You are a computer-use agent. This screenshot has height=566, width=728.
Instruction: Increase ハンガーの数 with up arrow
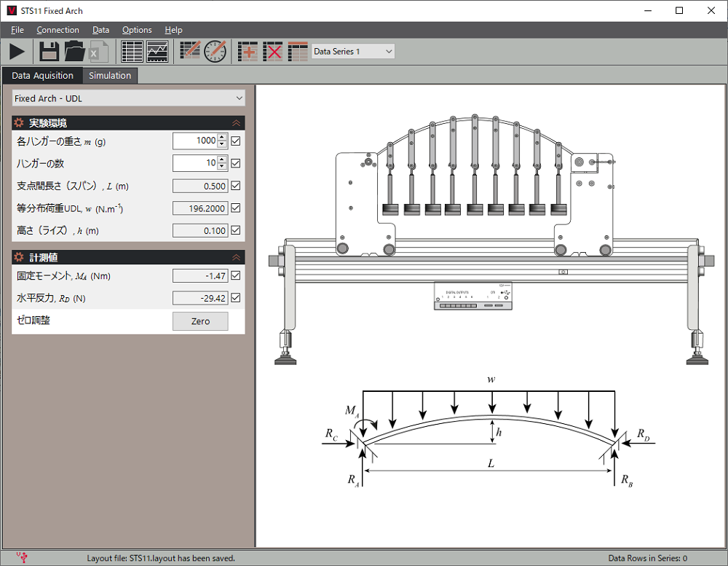point(222,160)
